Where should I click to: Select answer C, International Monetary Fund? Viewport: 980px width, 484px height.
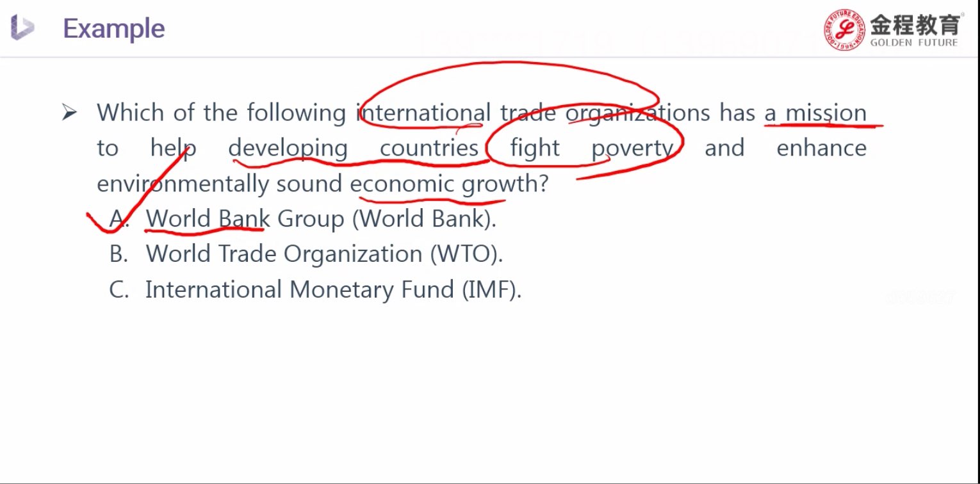333,289
